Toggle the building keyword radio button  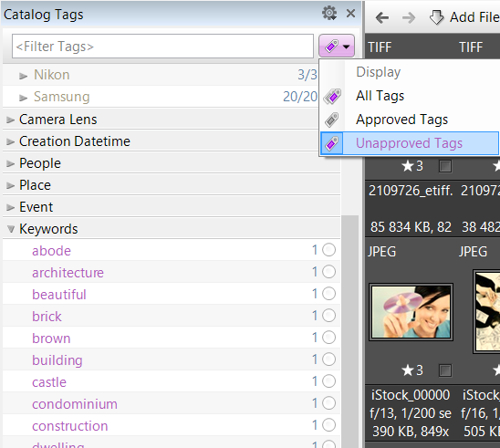coord(328,359)
